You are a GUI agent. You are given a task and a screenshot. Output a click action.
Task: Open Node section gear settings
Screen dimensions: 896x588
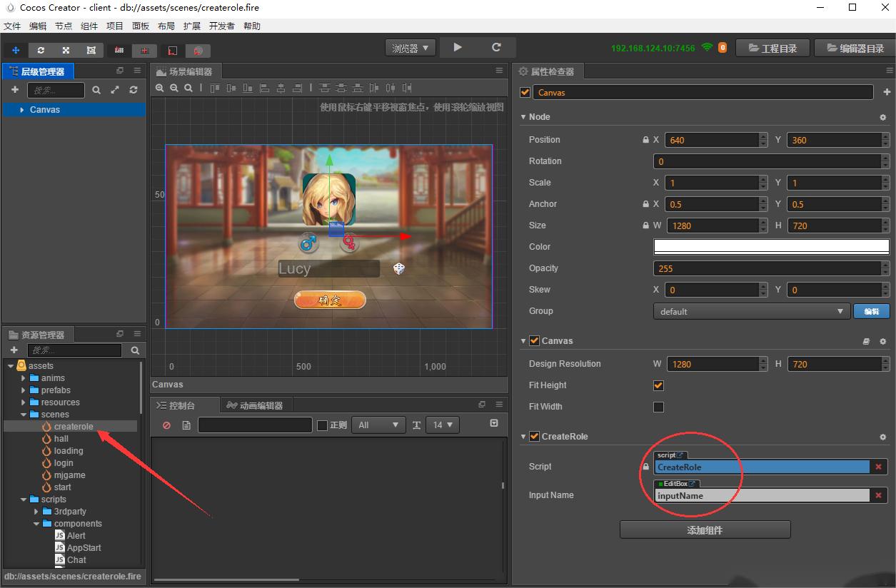pyautogui.click(x=883, y=117)
